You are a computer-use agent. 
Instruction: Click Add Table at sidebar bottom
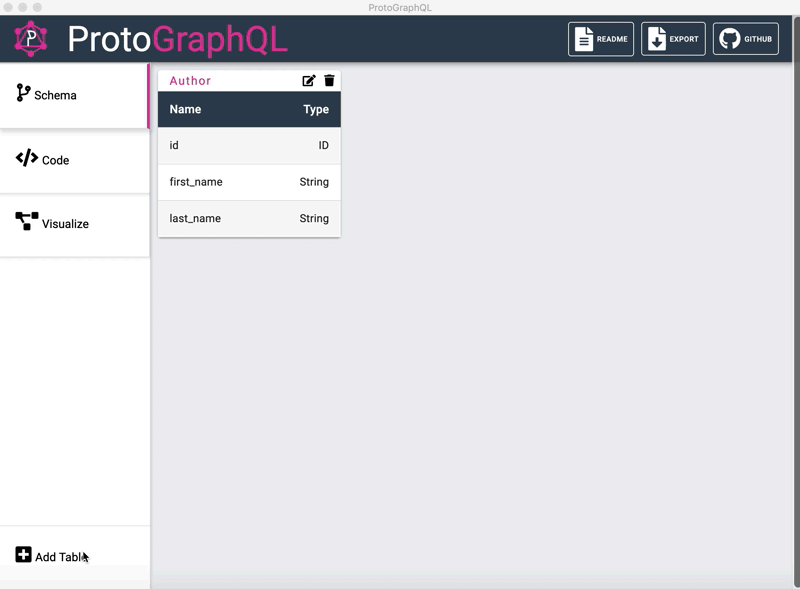click(74, 556)
